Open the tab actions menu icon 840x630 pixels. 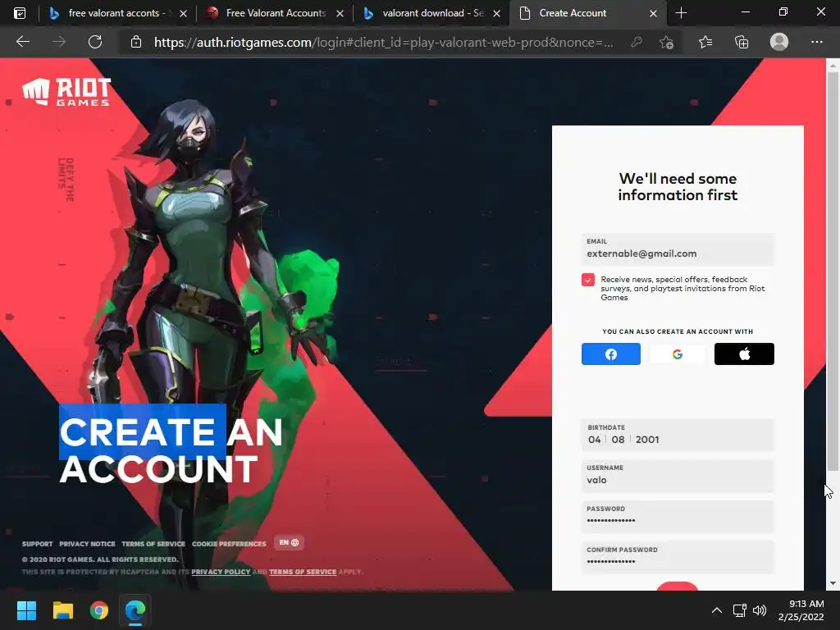point(20,13)
